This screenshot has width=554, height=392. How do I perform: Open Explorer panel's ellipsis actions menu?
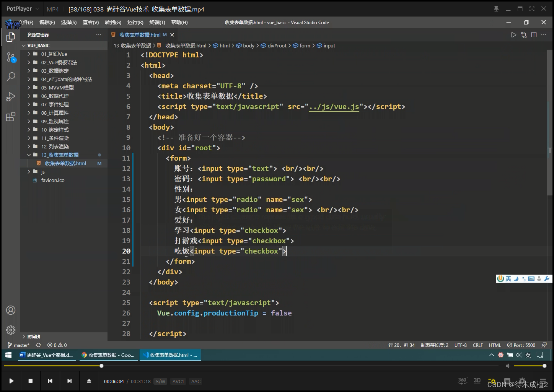(x=99, y=35)
